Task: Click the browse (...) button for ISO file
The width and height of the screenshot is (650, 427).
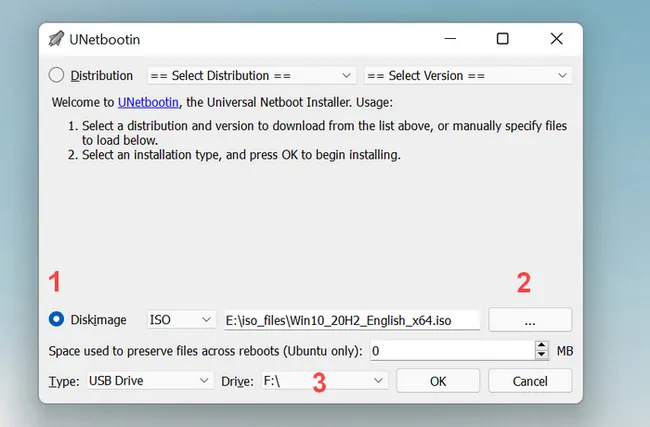Action: [530, 320]
